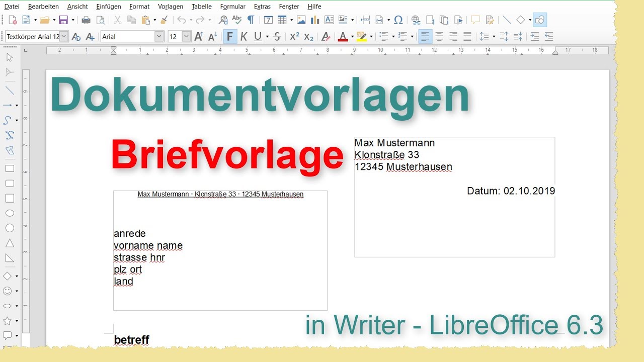Click New Style from Selection button
Image resolution: width=644 pixels, height=362 pixels.
90,37
